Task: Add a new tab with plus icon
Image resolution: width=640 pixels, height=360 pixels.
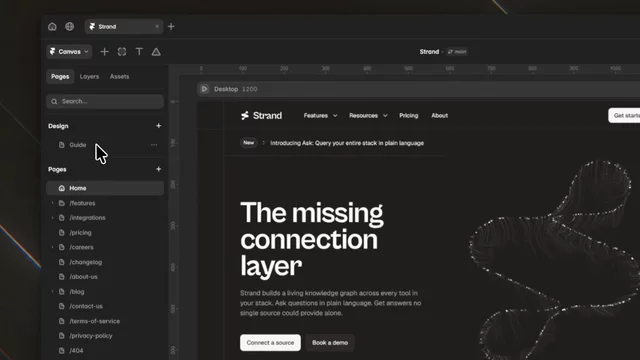Action: click(x=171, y=27)
